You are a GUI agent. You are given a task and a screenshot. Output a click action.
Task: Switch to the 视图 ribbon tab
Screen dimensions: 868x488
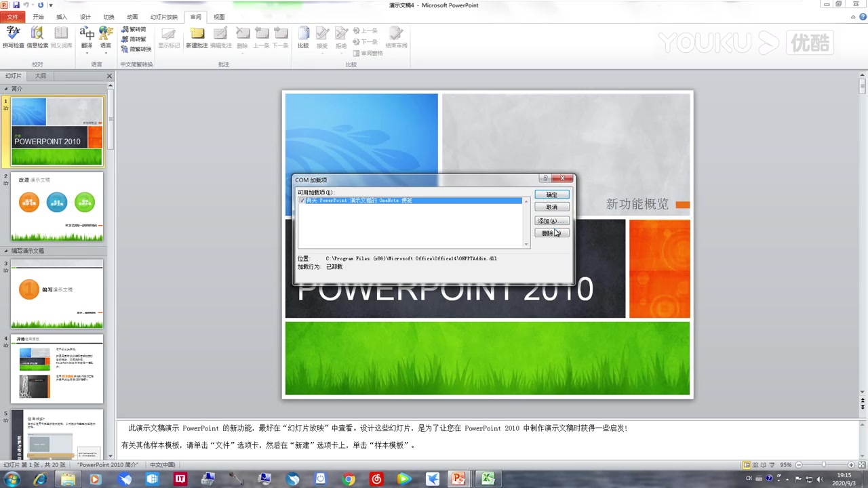[218, 16]
